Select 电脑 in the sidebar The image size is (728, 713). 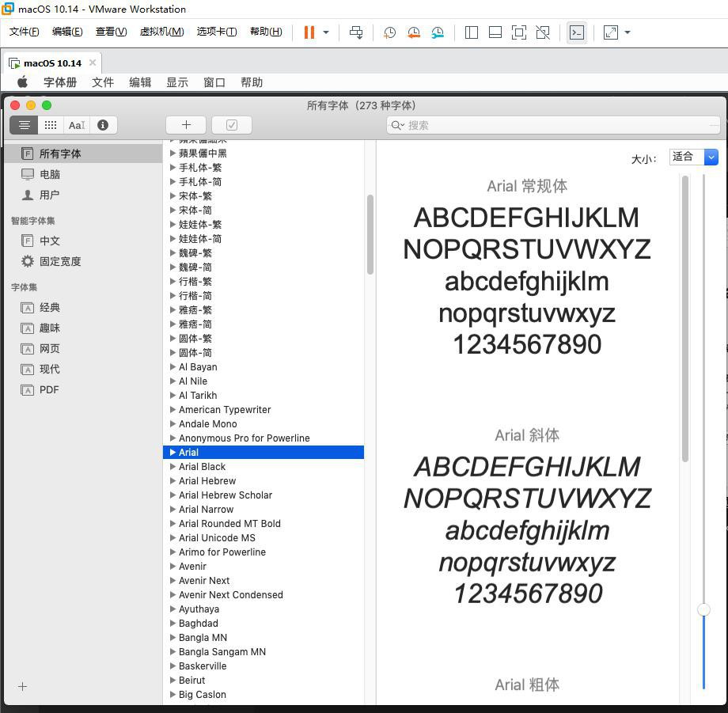point(83,174)
